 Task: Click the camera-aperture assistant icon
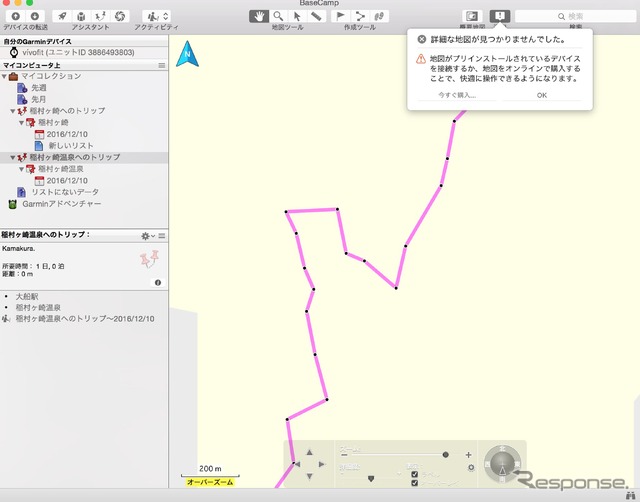click(x=120, y=16)
